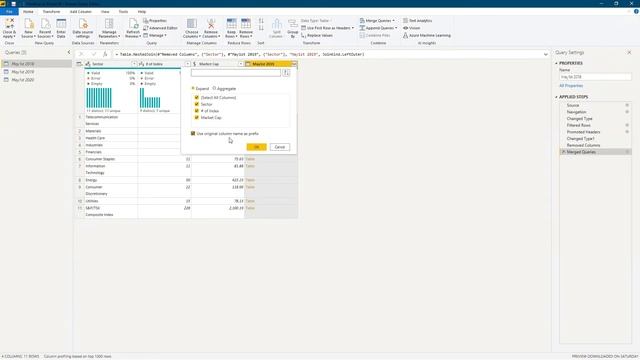This screenshot has width=640, height=360.
Task: Sort ascending using ribbon icon
Action: [x=261, y=21]
